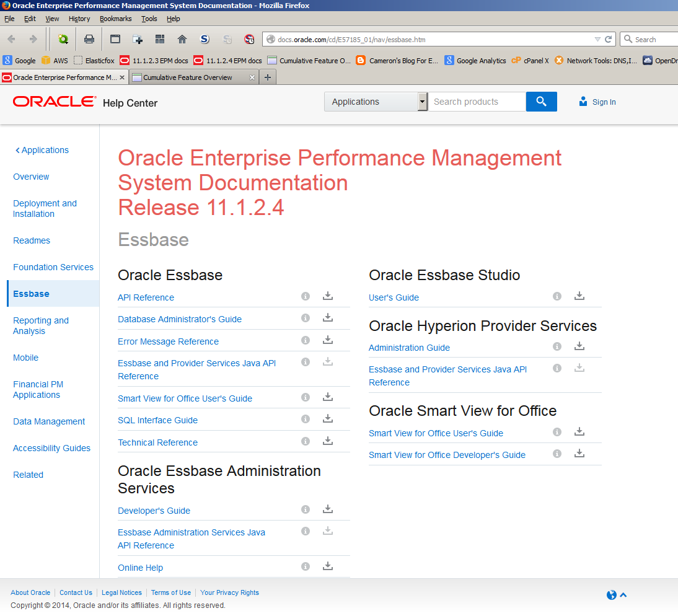
Task: Open the URL bar history dropdown arrow
Action: (x=597, y=39)
